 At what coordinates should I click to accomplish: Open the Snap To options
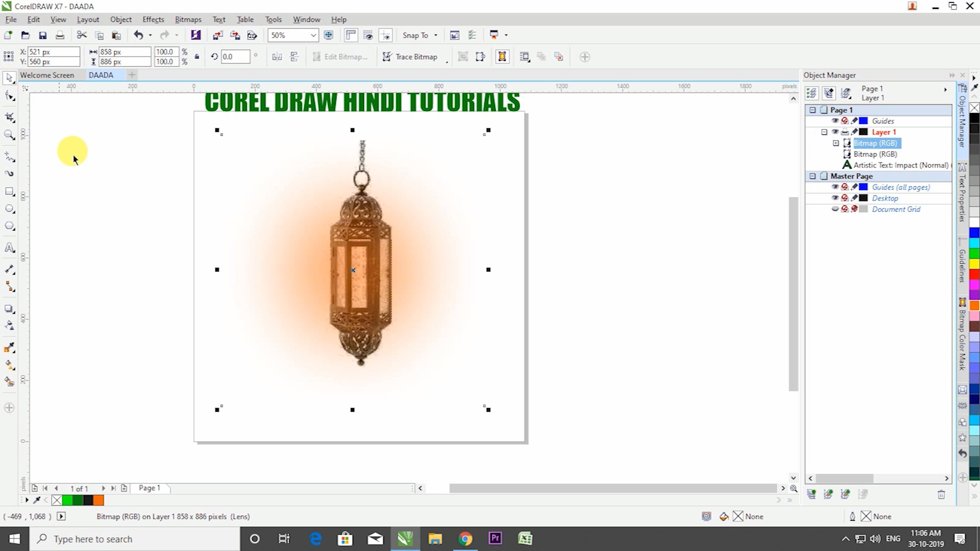420,35
